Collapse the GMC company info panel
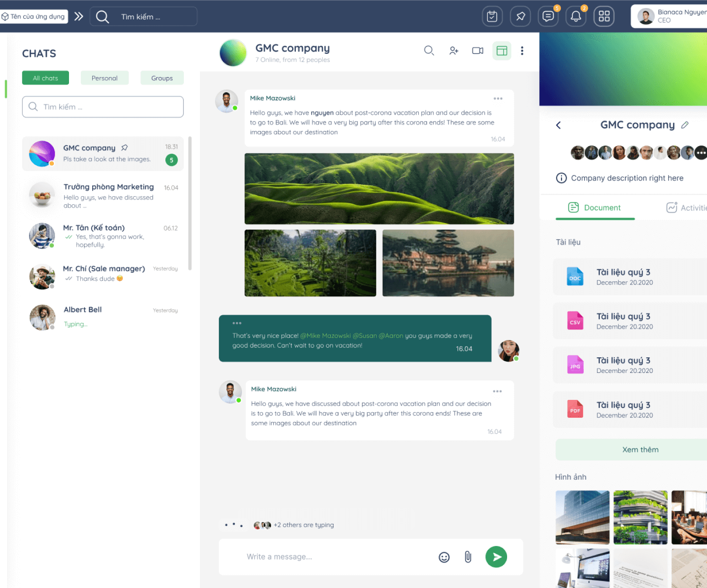 (558, 125)
